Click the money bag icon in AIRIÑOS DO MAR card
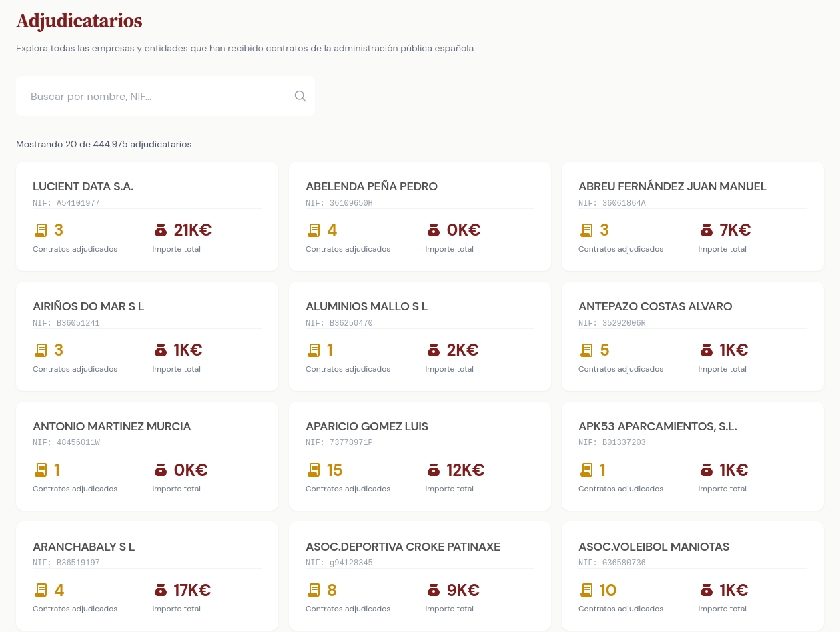This screenshot has width=840, height=632. pos(160,350)
